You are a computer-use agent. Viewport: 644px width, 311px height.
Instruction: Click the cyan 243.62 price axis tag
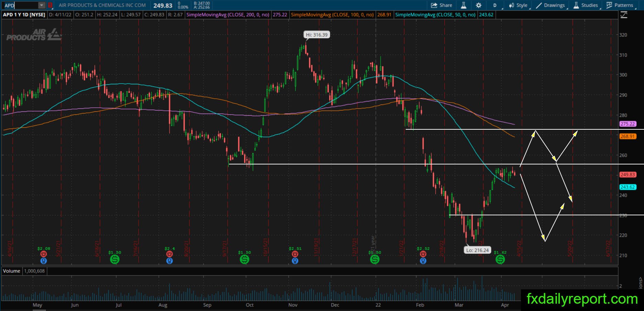[x=627, y=187]
